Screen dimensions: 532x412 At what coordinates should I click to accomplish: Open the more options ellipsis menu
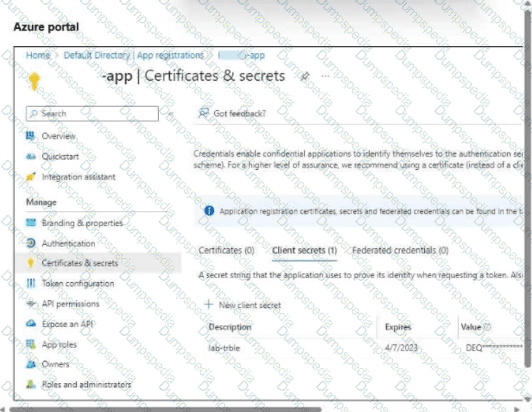[x=325, y=76]
